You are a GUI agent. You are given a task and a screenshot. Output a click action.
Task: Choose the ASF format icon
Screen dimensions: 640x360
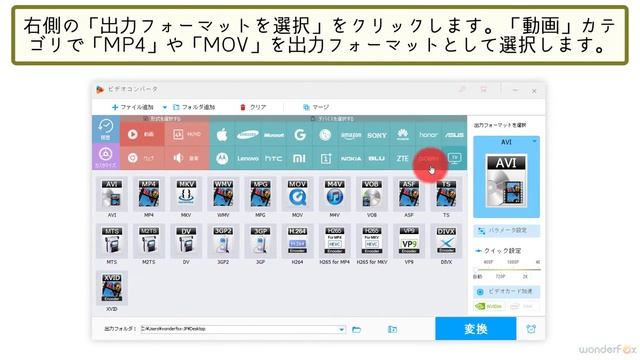[409, 194]
